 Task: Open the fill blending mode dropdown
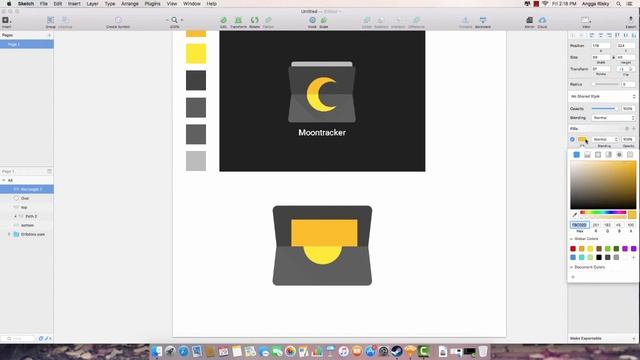point(605,140)
